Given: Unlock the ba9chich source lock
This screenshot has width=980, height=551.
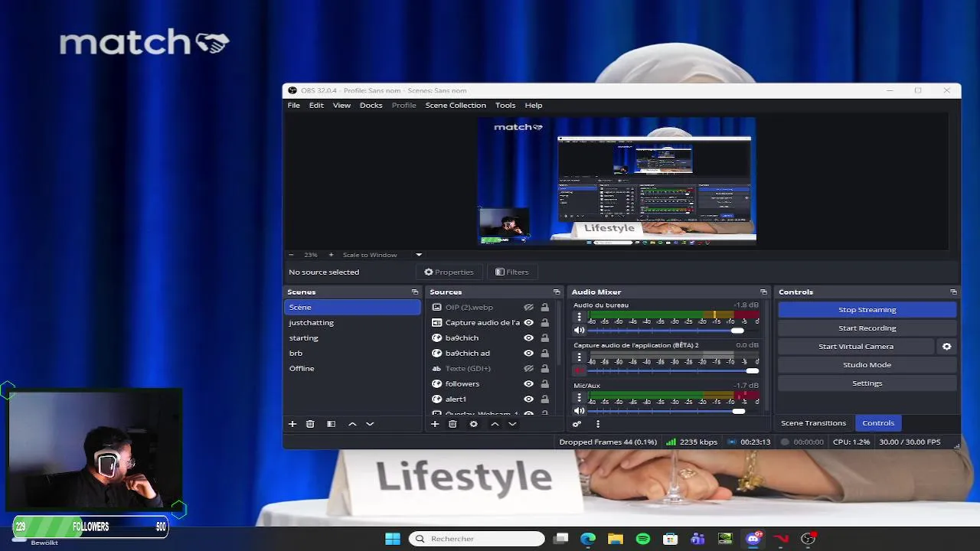Looking at the screenshot, I should pyautogui.click(x=544, y=338).
